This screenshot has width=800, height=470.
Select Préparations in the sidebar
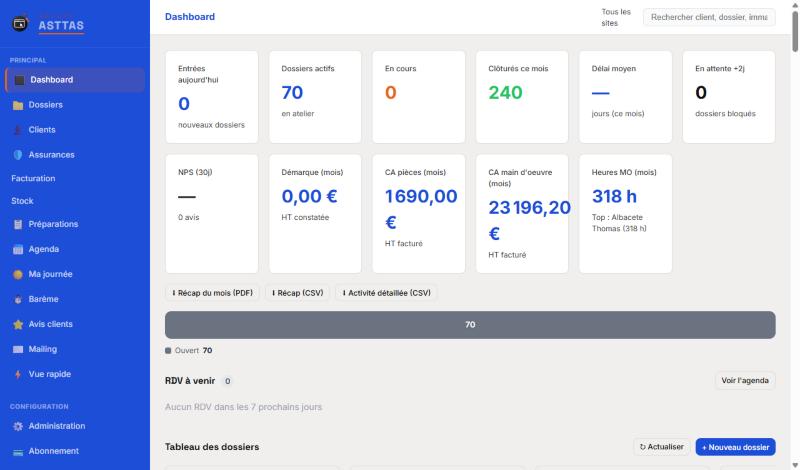pos(74,225)
